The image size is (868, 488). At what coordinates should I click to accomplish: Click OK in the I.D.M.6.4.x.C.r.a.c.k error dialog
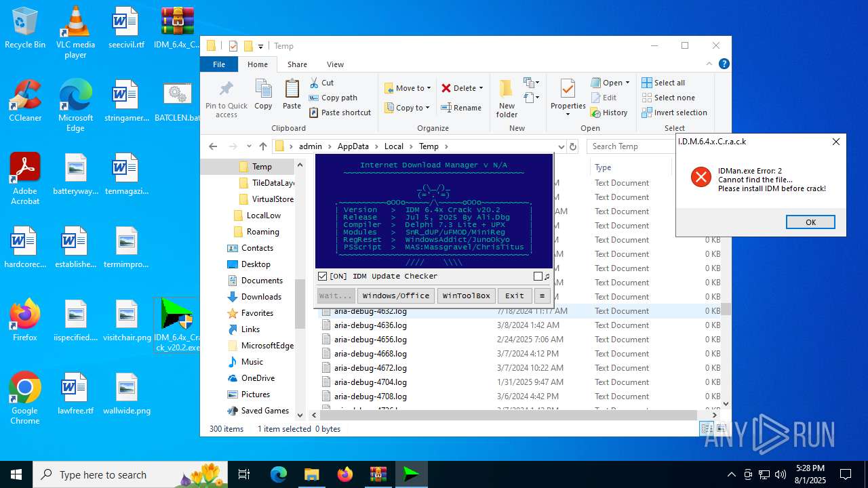(x=810, y=222)
